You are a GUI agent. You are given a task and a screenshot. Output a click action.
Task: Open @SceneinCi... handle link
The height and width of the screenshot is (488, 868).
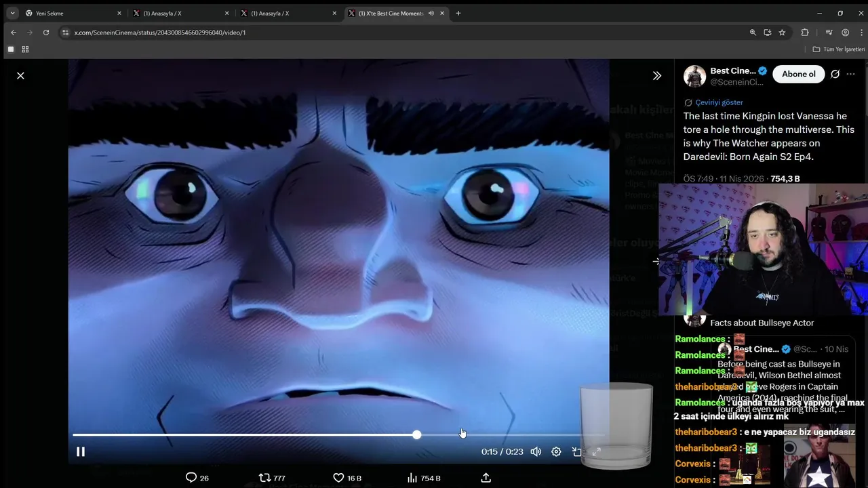736,82
